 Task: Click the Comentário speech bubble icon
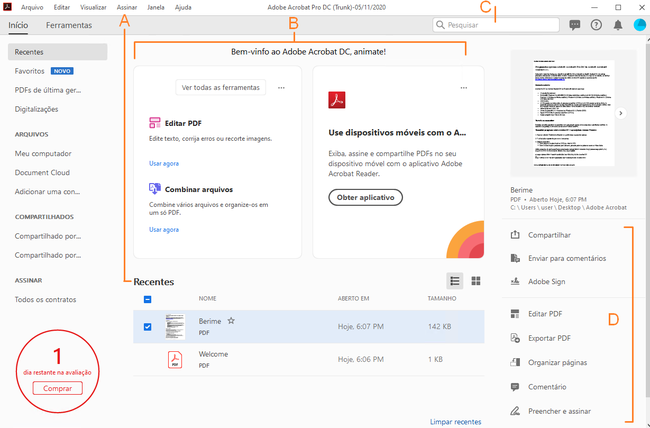point(515,387)
